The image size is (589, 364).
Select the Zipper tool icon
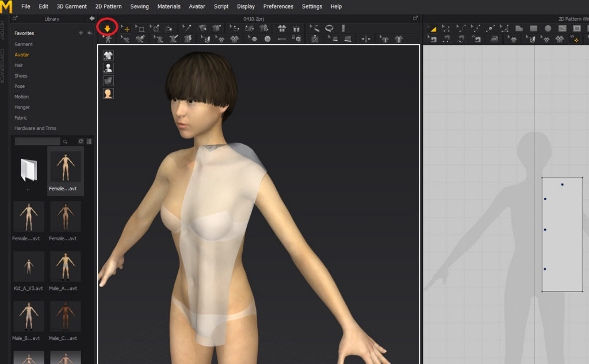[315, 39]
